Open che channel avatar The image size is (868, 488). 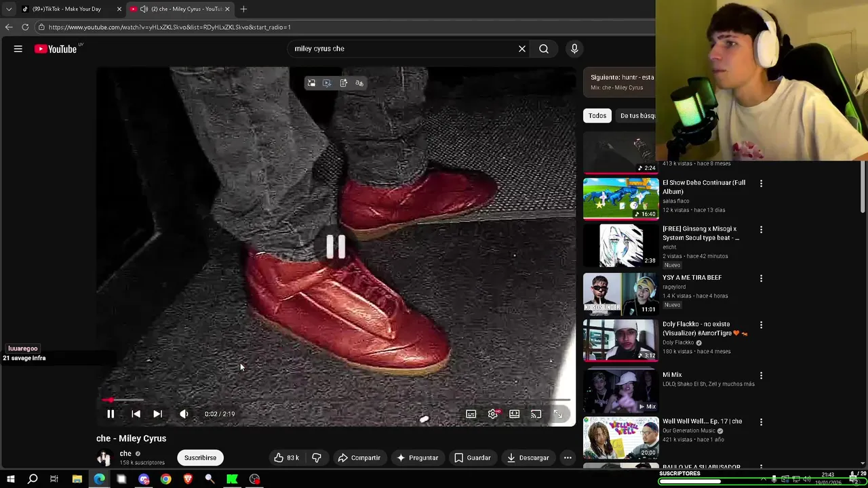[x=104, y=458]
